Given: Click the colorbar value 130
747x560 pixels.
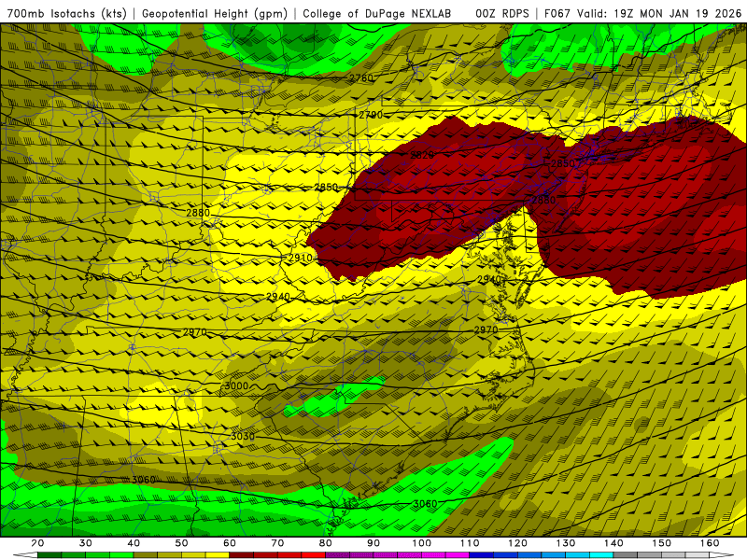Looking at the screenshot, I should click(566, 543).
